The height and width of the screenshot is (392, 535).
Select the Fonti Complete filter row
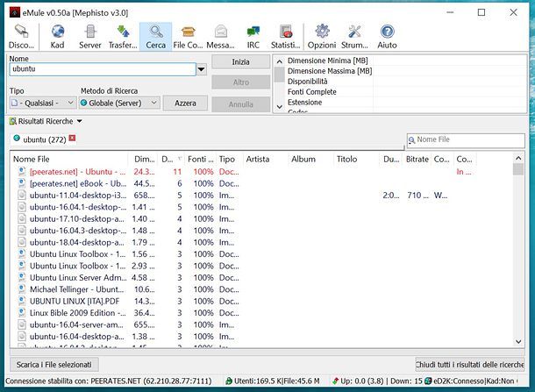coord(406,92)
